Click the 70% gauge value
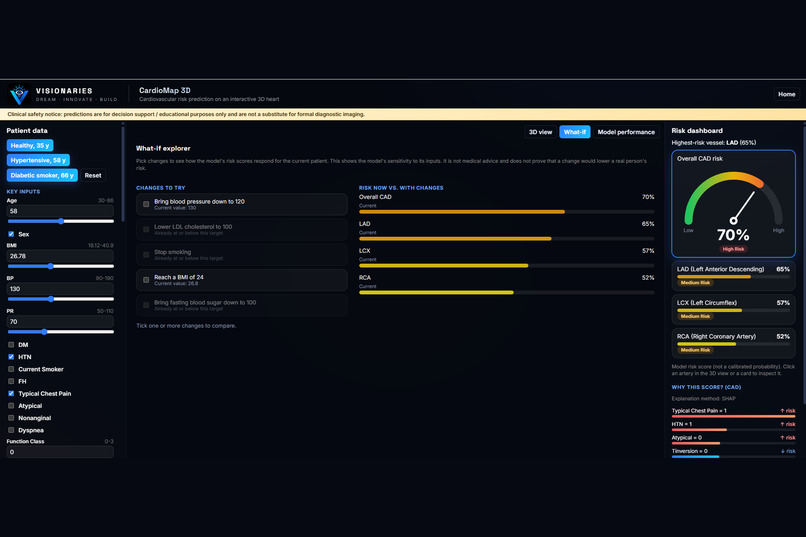The image size is (806, 537). (733, 235)
